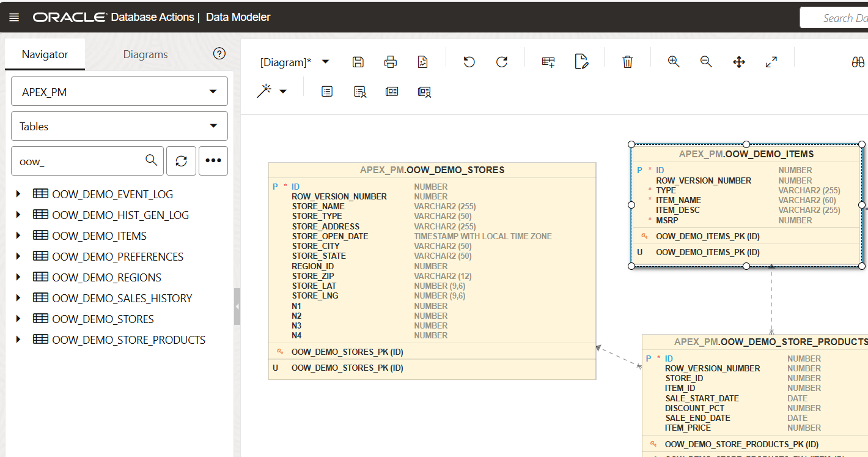Image resolution: width=868 pixels, height=457 pixels.
Task: Select APEX_PM.OOW_DEMO_ITEMS table title
Action: (x=746, y=154)
